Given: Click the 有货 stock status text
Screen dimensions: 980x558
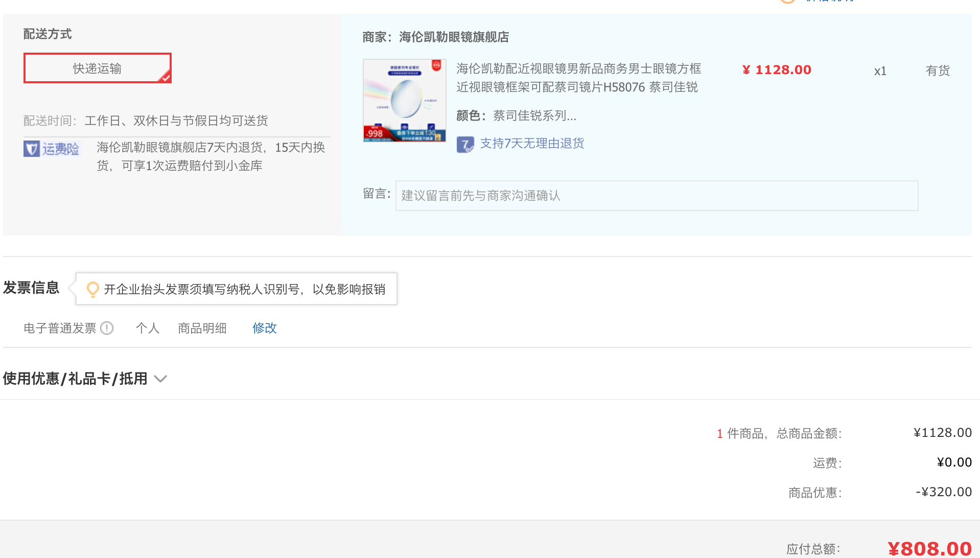Looking at the screenshot, I should tap(938, 71).
